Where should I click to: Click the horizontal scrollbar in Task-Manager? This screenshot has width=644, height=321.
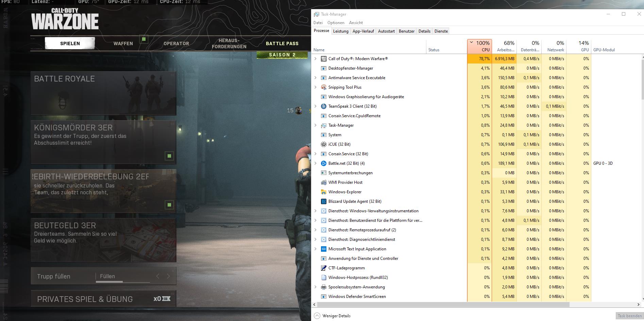point(443,304)
